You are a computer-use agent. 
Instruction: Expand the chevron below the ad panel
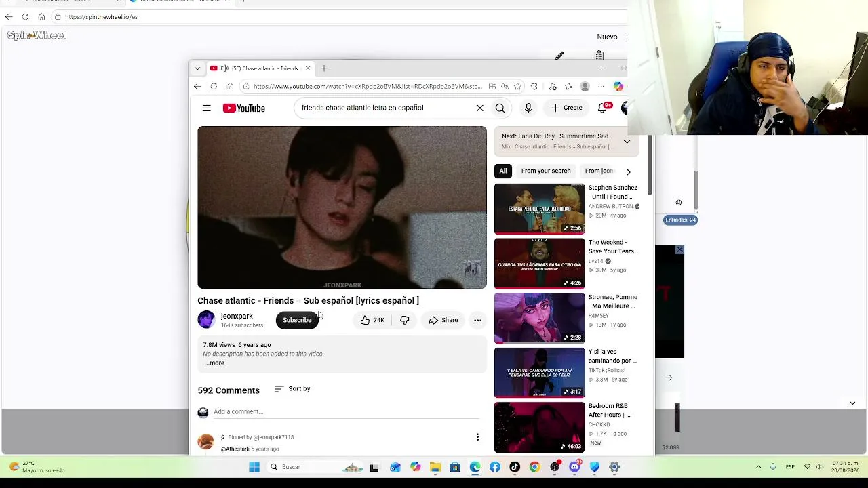point(852,403)
